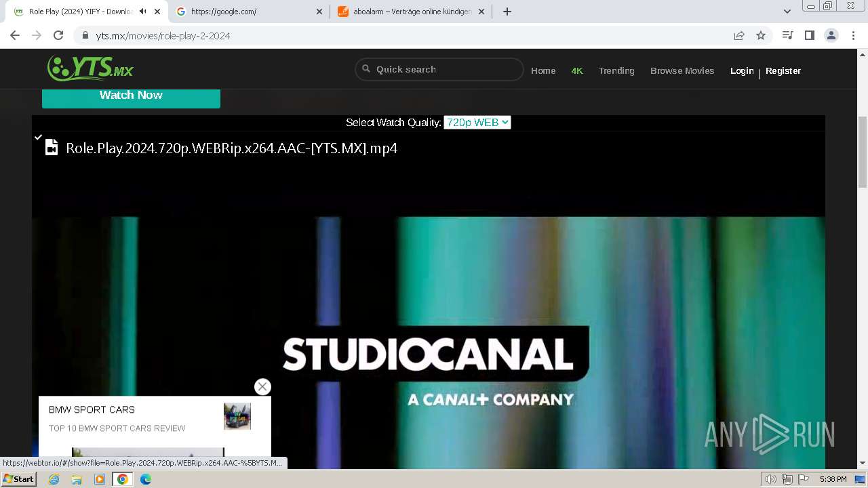Open File Explorer from taskbar

coord(77,479)
